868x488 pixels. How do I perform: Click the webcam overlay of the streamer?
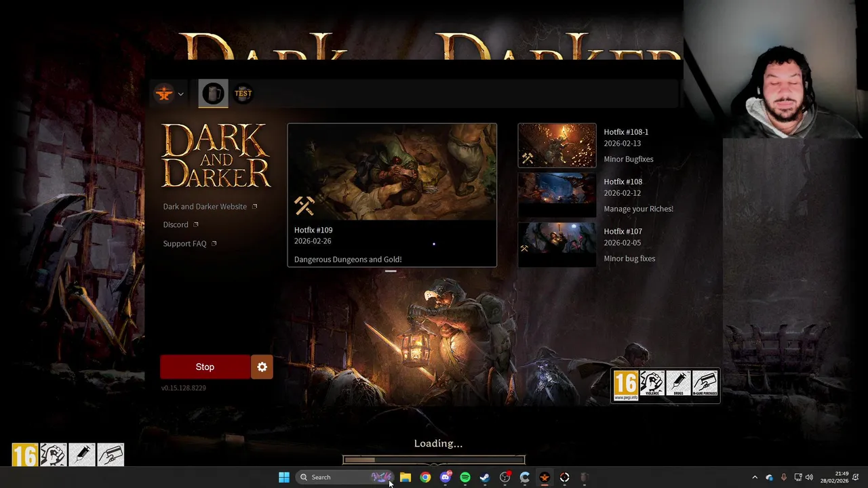click(775, 69)
